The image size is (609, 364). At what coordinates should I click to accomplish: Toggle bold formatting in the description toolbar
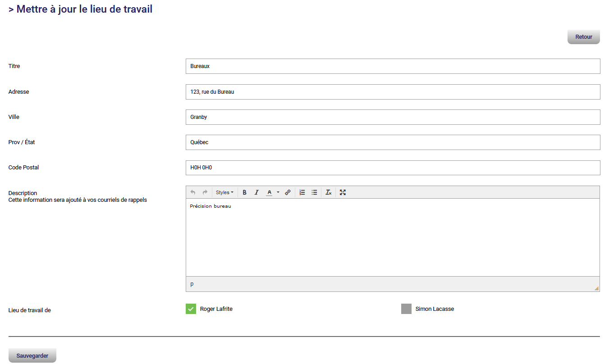click(x=245, y=192)
